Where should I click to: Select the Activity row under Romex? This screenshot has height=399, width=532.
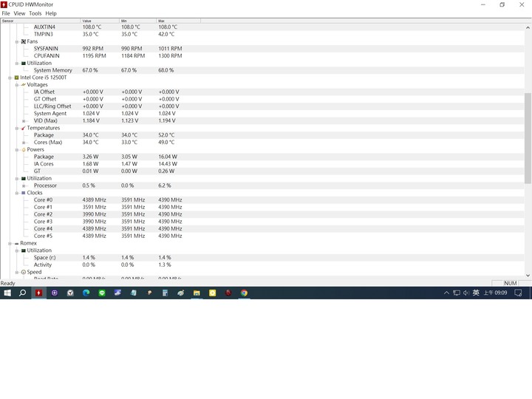point(262,265)
